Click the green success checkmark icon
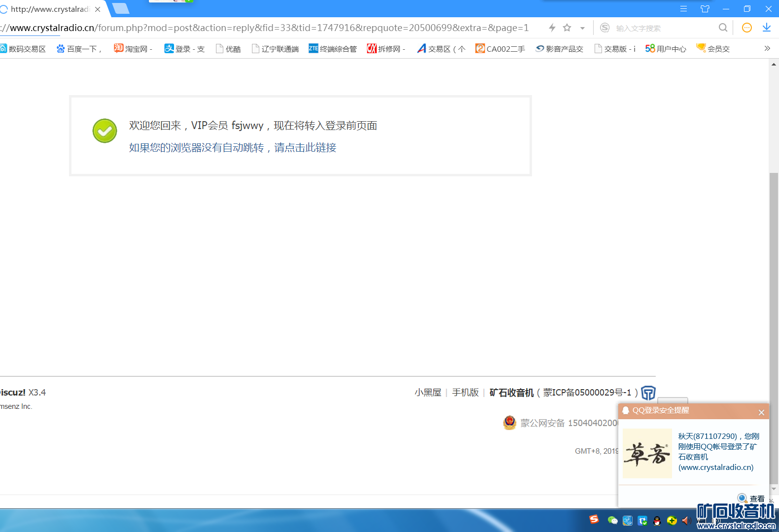779x532 pixels. point(105,131)
